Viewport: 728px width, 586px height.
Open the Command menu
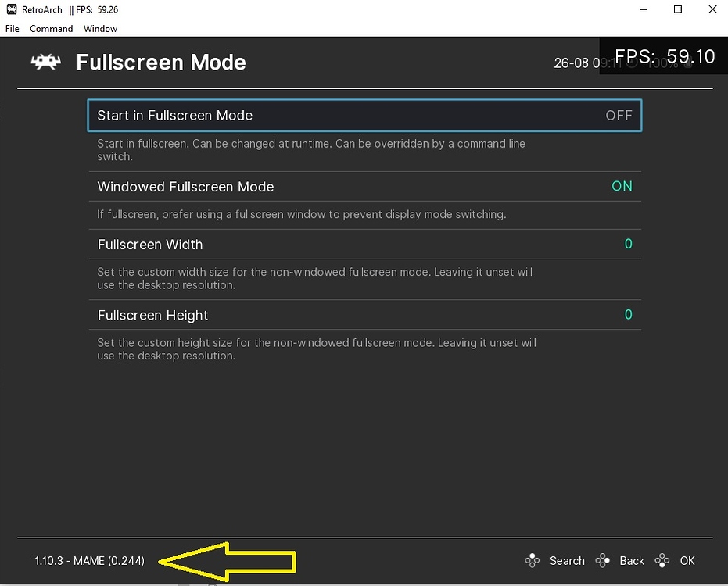click(51, 29)
